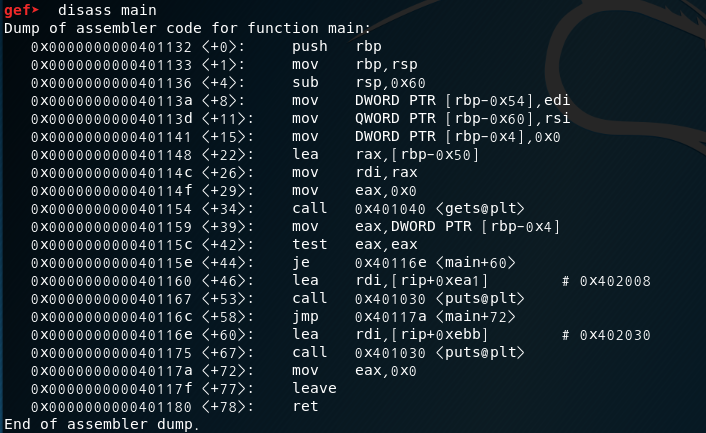Select puts@plt call at <+67>
706x433 pixels.
click(440, 353)
